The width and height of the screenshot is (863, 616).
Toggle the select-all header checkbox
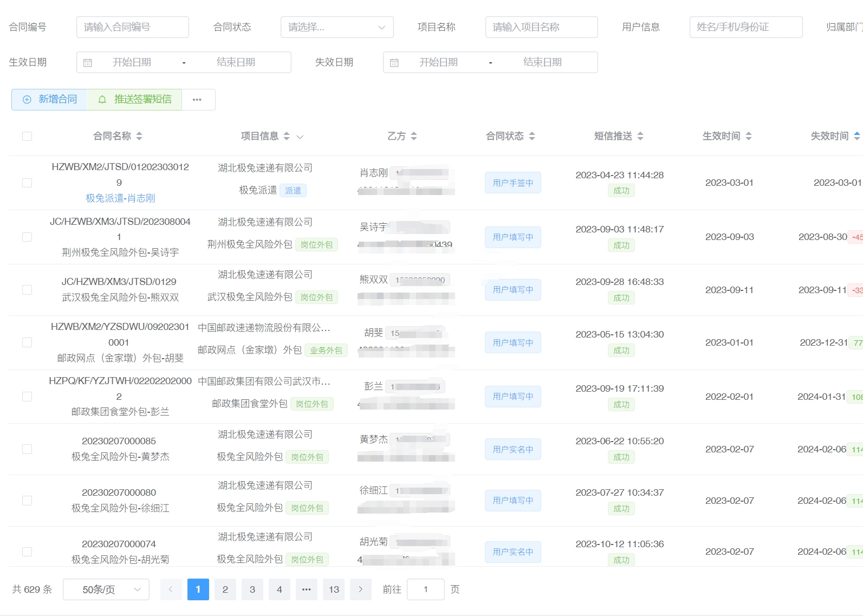27,136
